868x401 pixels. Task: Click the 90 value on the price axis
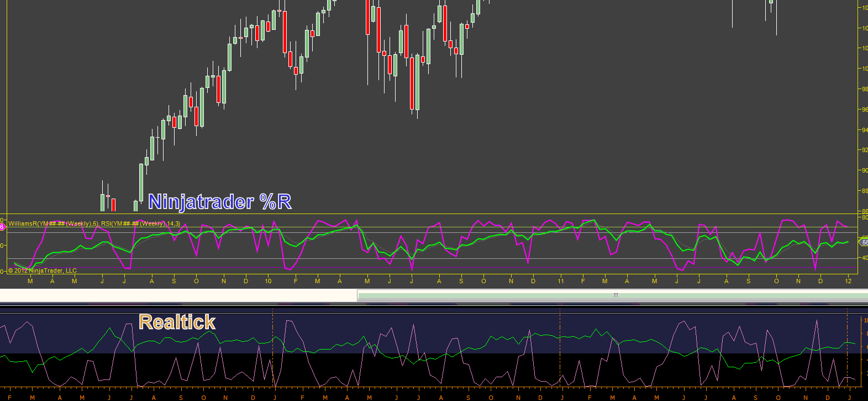coord(865,170)
